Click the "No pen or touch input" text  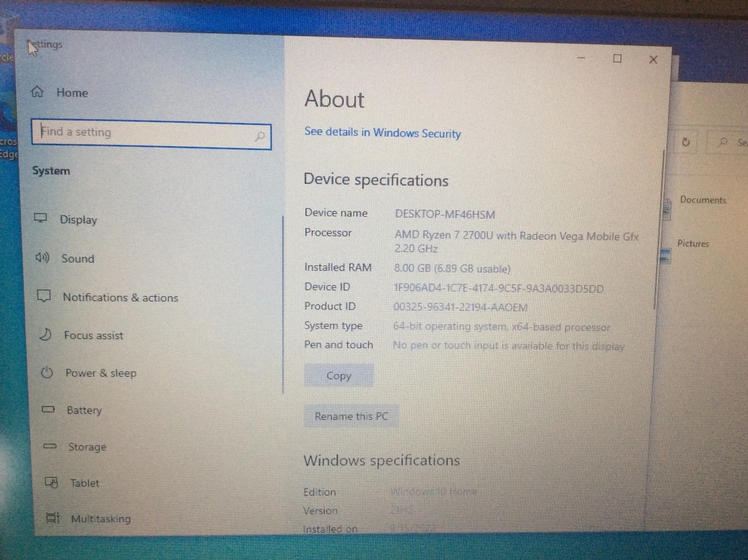pos(508,346)
